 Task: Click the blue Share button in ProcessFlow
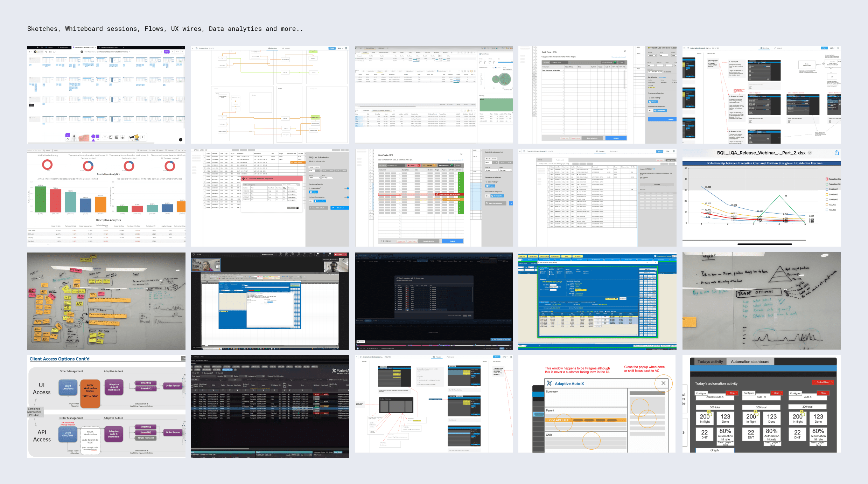point(332,48)
